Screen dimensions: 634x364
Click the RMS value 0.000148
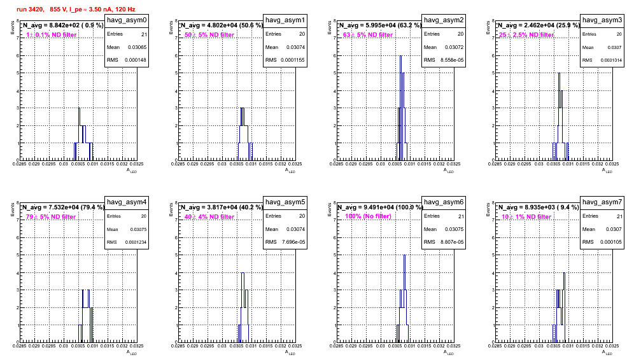[x=136, y=60]
